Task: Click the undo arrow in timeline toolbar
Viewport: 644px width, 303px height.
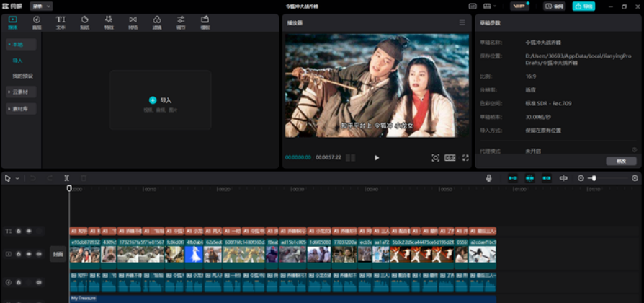Action: pos(33,178)
